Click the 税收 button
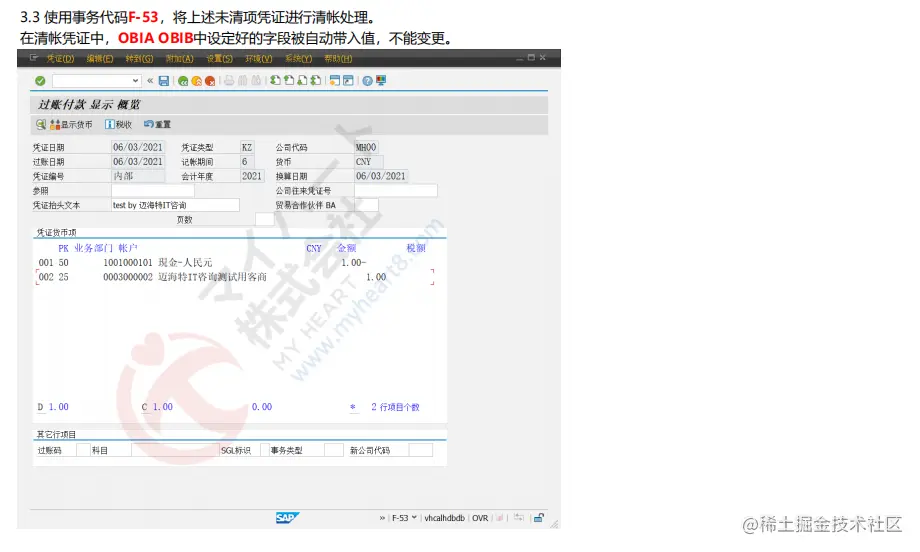The width and height of the screenshot is (920, 552). 119,124
